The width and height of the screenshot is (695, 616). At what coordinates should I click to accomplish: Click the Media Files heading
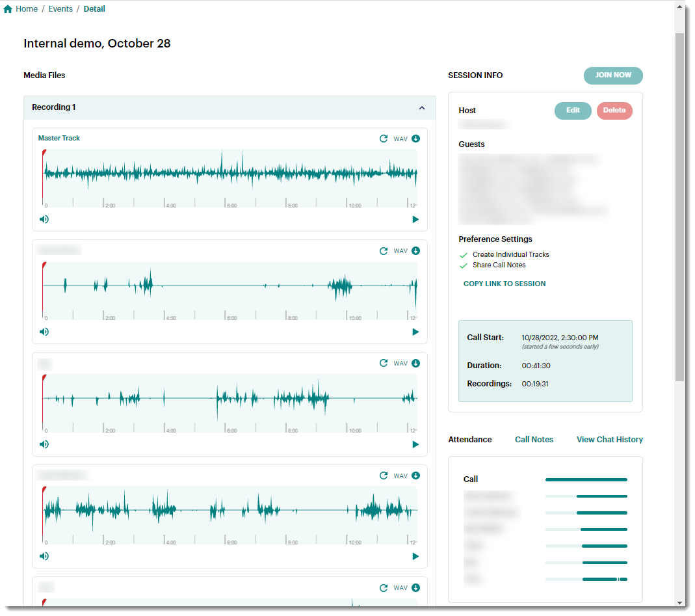(44, 75)
